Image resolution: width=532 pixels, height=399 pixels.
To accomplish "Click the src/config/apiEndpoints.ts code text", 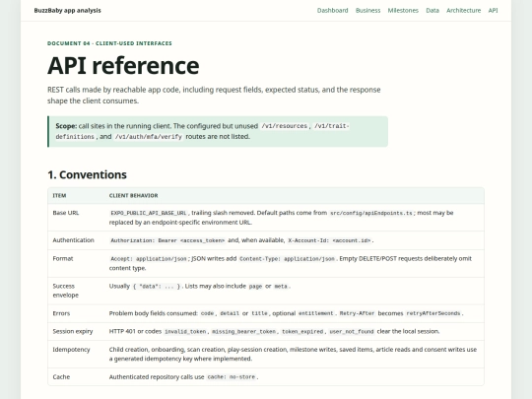I will coord(371,213).
